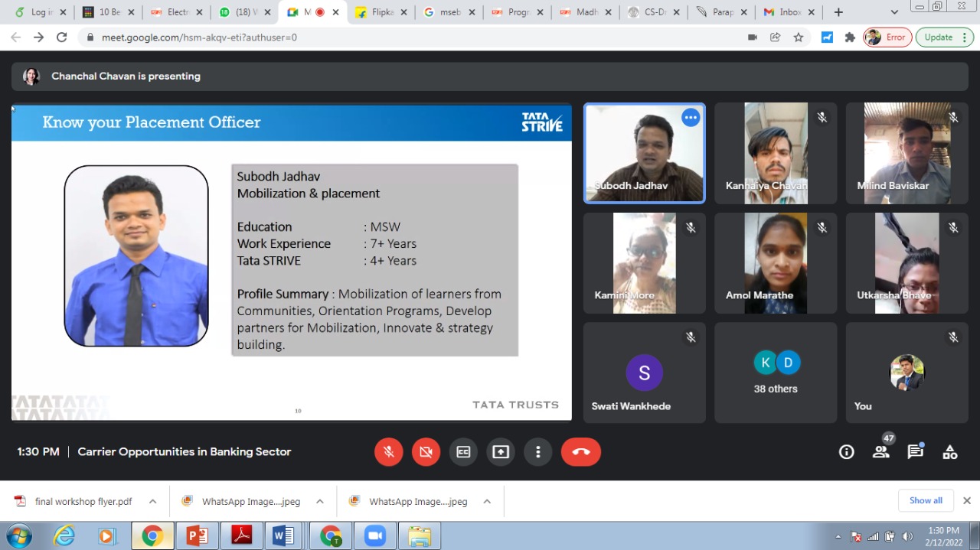Viewport: 980px width, 550px height.
Task: Open the tab search dropdown arrow
Action: point(894,12)
